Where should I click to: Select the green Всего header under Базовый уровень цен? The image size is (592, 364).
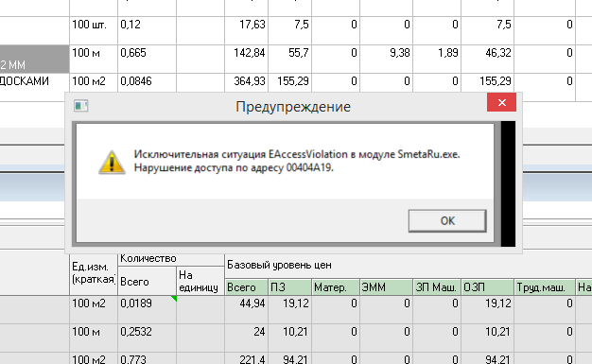point(246,287)
